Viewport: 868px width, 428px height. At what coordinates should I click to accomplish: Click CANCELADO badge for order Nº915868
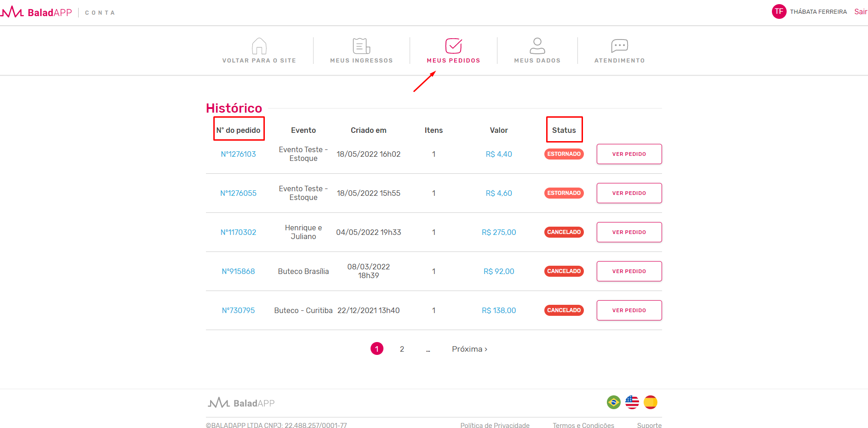pos(564,271)
